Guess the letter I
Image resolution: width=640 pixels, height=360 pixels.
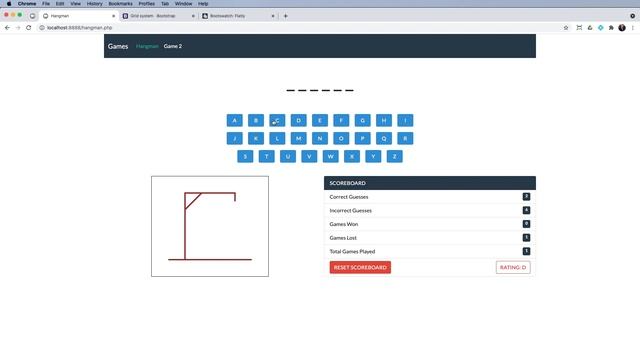[x=405, y=120]
